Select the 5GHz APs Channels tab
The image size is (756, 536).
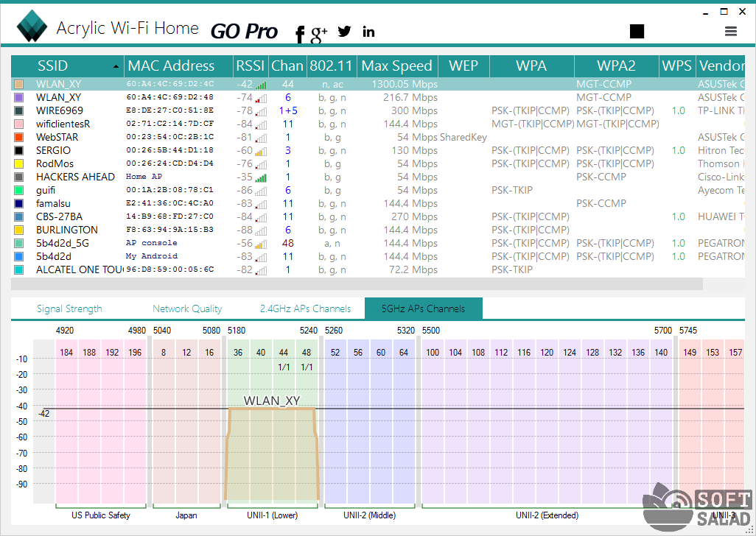(424, 308)
